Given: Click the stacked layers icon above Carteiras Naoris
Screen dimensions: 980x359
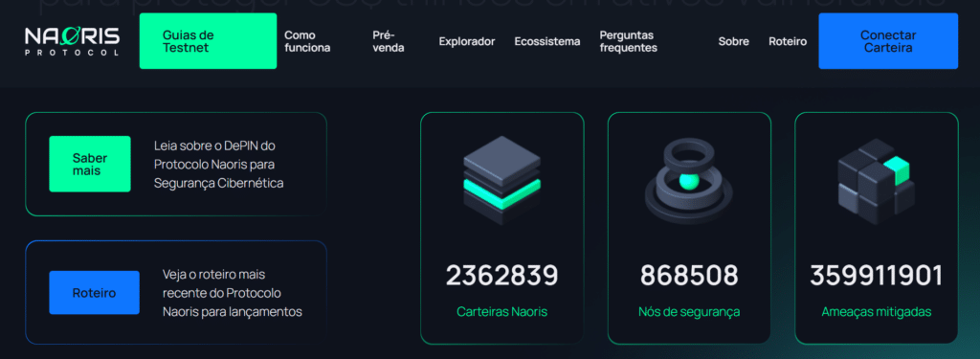Looking at the screenshot, I should [501, 180].
